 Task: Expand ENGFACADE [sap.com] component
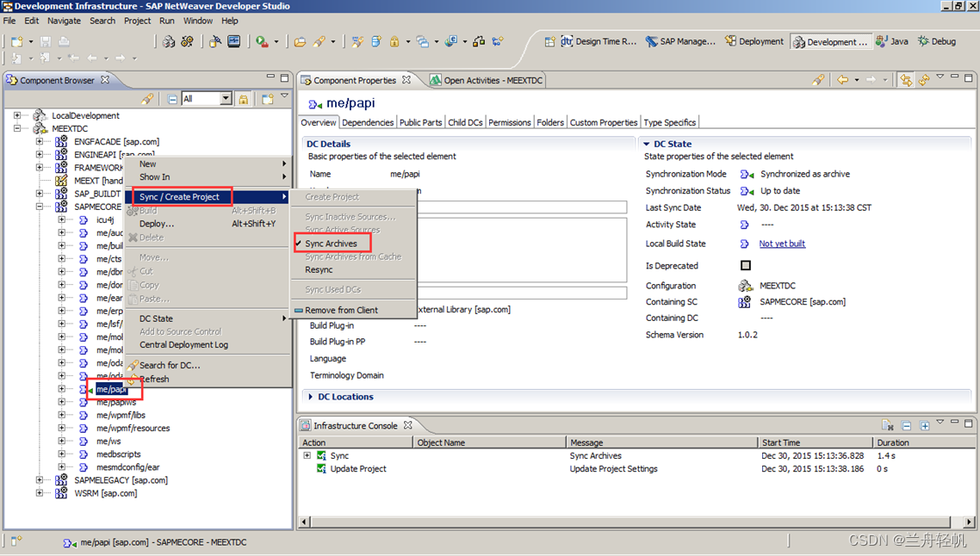point(40,142)
